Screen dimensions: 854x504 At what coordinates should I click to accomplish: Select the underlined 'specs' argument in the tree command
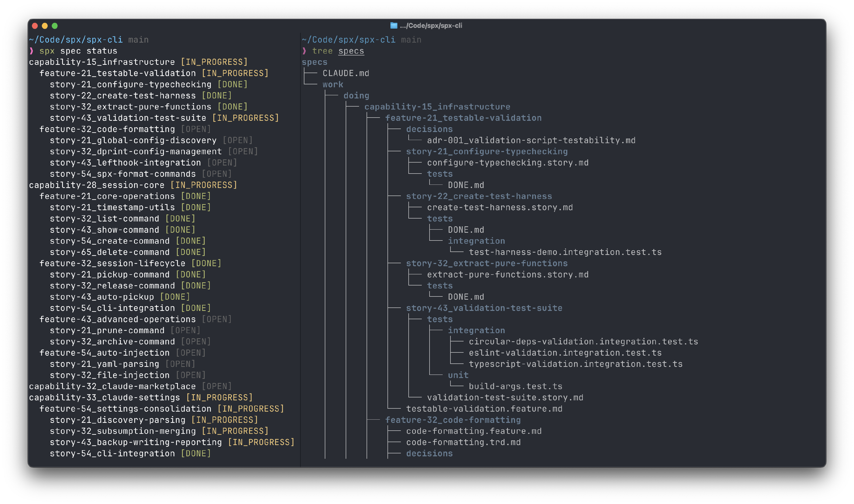point(351,51)
